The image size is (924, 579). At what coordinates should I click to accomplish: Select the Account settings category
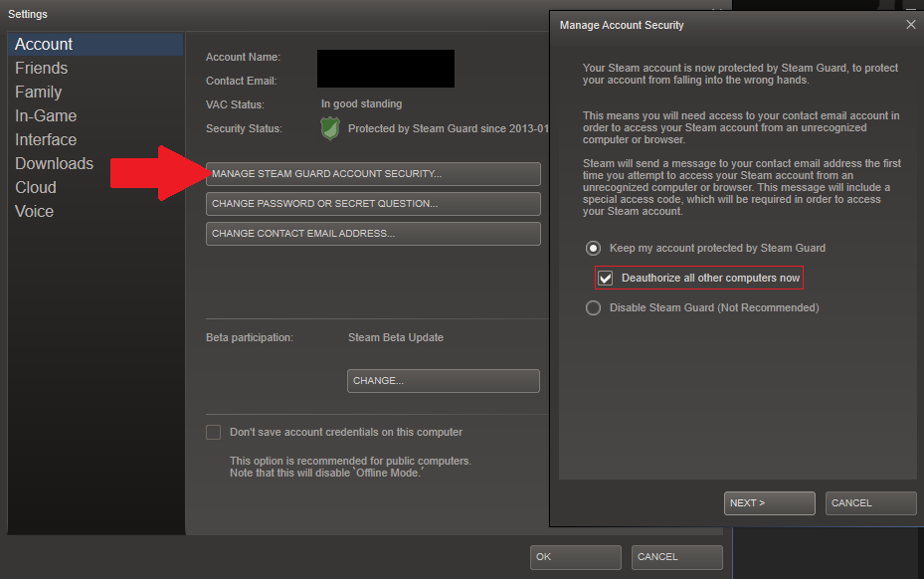click(95, 44)
